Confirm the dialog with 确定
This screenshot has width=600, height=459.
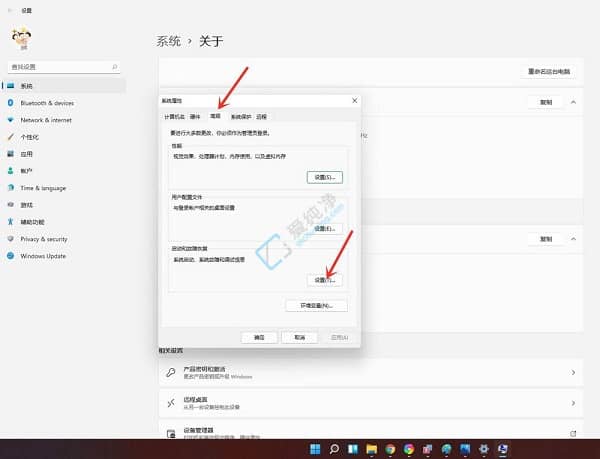(x=259, y=337)
